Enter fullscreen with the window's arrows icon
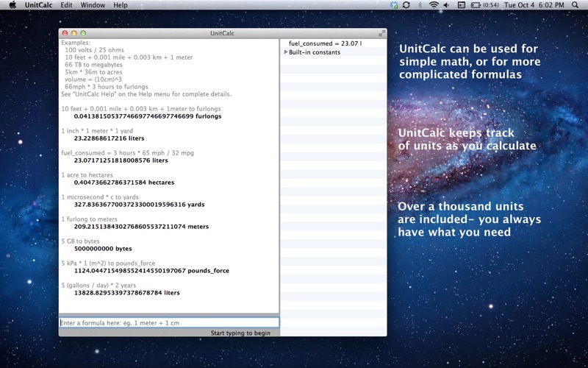This screenshot has height=368, width=588. (381, 33)
